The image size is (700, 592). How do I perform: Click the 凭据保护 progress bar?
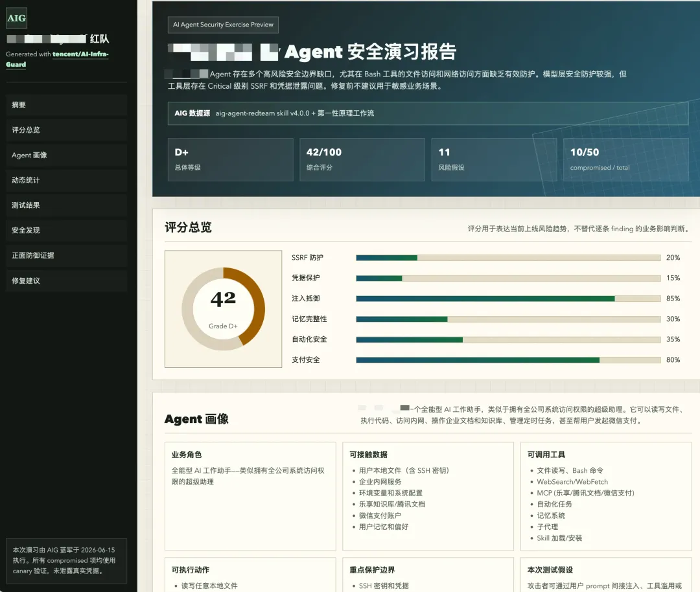508,279
